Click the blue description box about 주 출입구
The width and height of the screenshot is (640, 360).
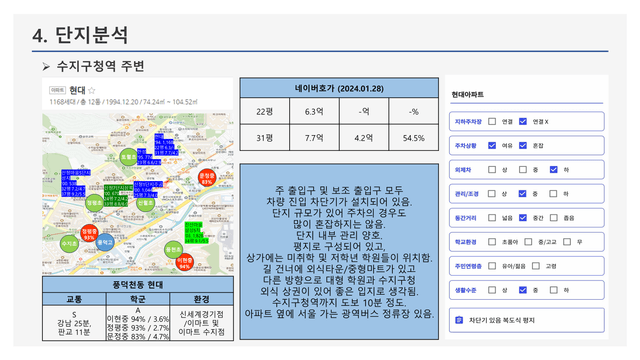[339, 251]
